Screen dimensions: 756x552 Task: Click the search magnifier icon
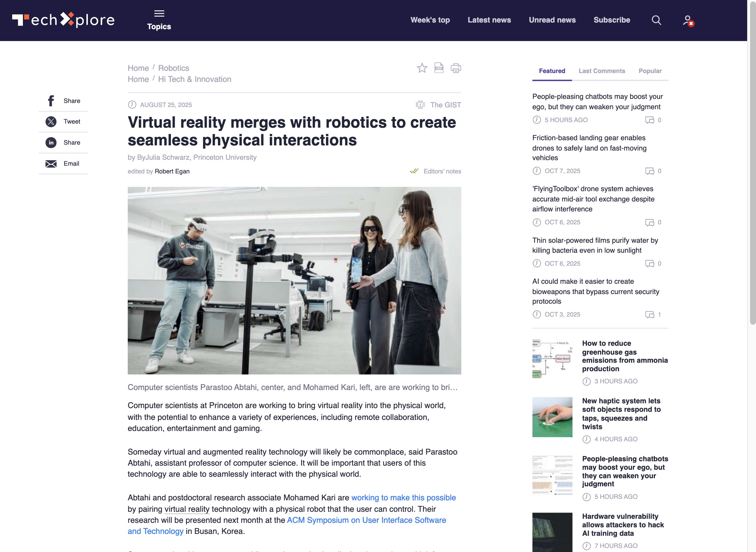click(656, 20)
